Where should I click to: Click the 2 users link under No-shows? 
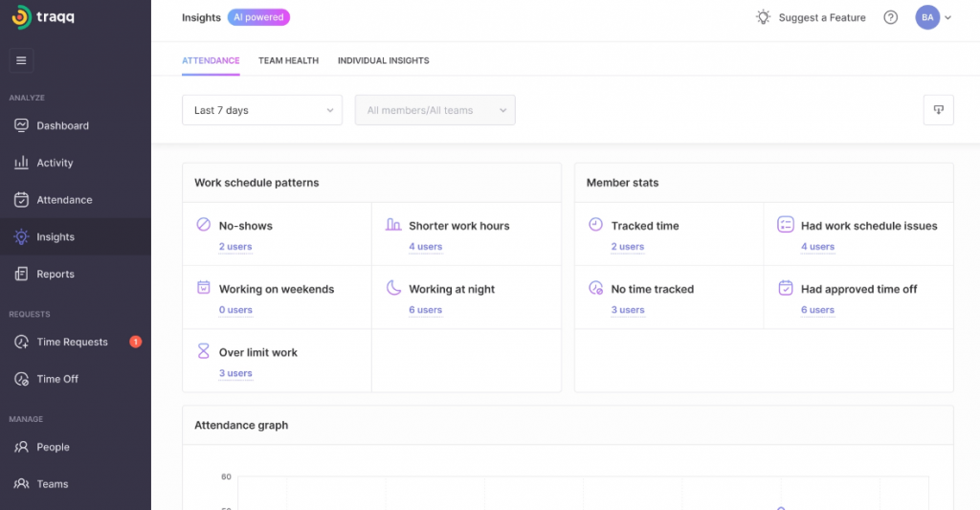coord(235,247)
